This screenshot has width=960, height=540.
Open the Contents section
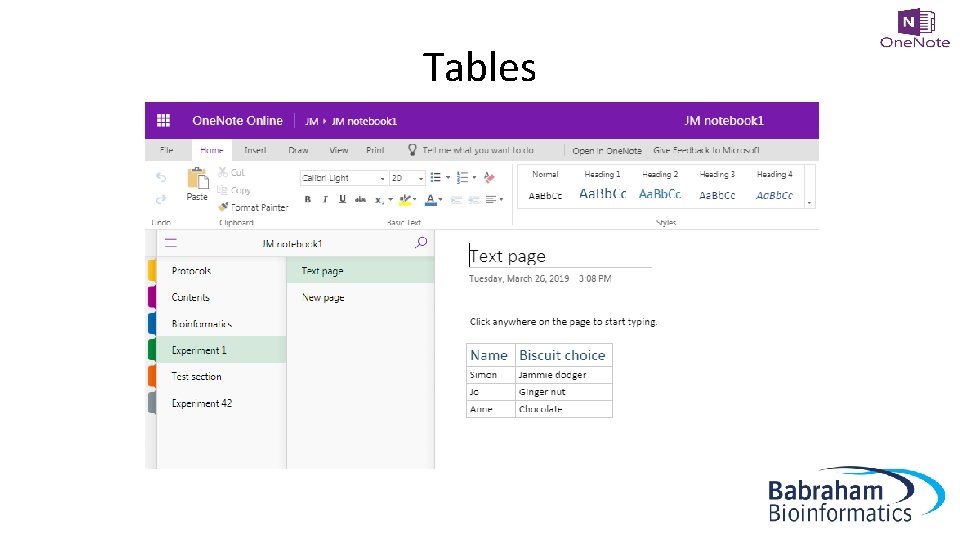[x=221, y=297]
